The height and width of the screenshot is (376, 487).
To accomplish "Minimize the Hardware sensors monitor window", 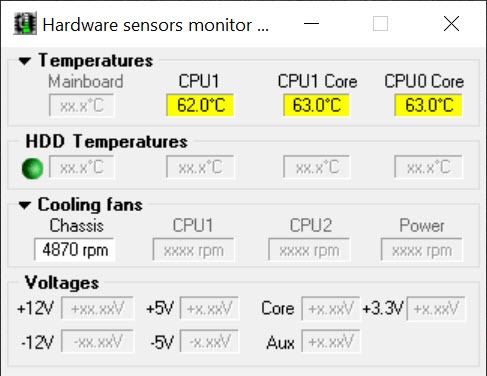I will (311, 24).
